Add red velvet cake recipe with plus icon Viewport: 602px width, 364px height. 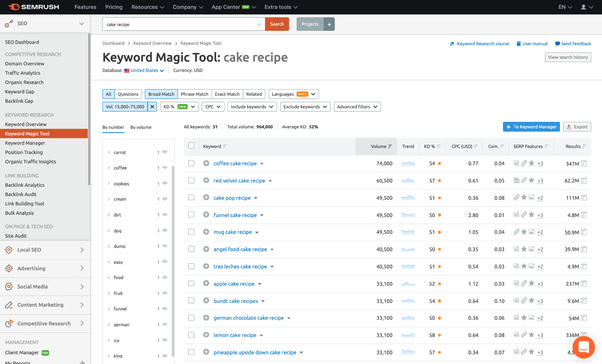206,180
